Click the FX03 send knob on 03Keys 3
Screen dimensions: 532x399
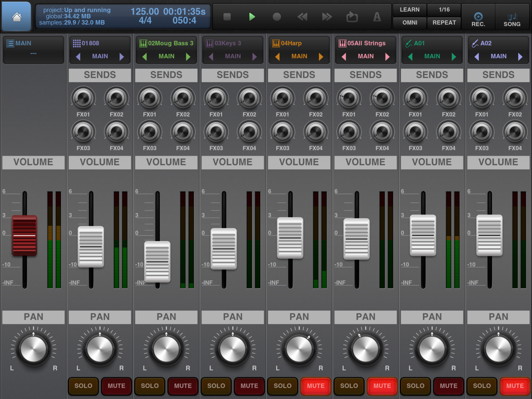(216, 132)
